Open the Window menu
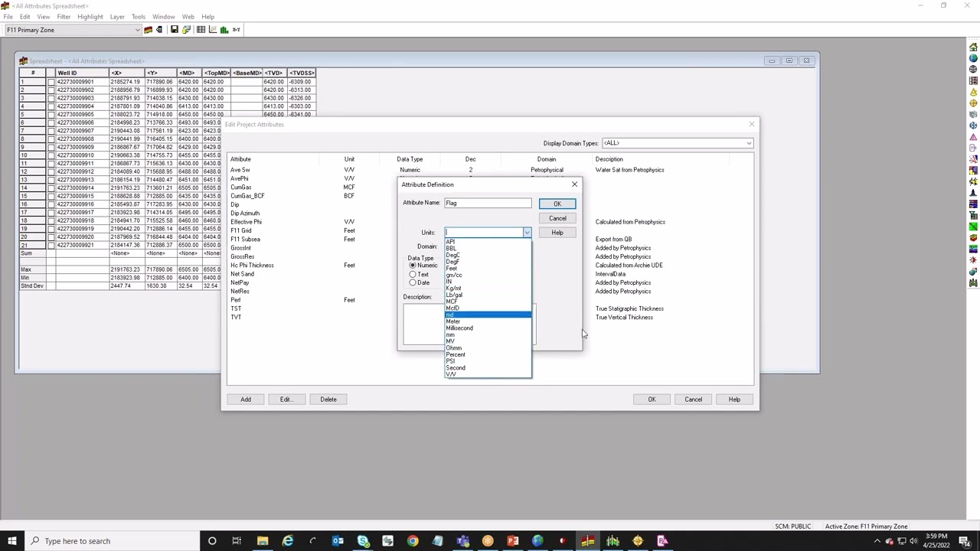 [x=163, y=16]
